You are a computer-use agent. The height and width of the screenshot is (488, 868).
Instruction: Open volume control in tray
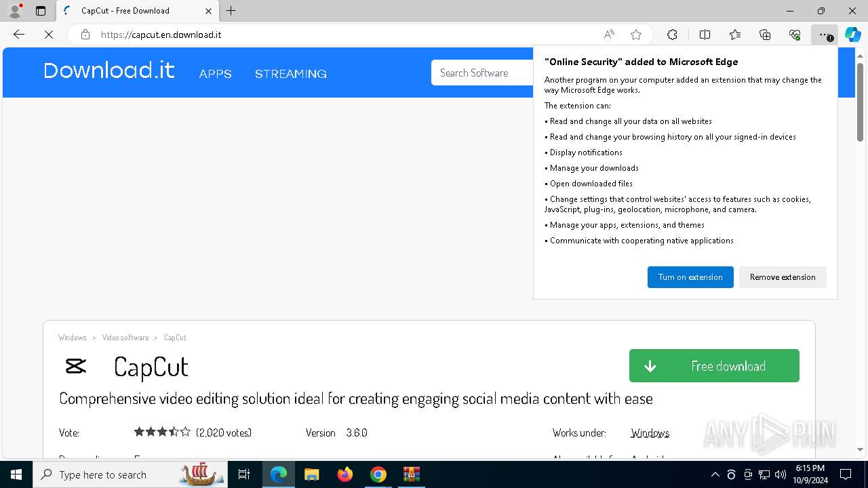click(781, 474)
